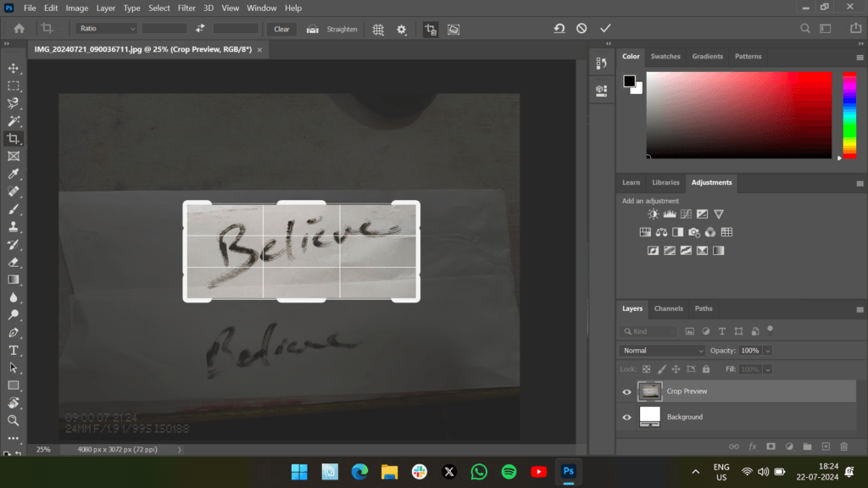Switch to the Libraries tab
The height and width of the screenshot is (488, 868).
(665, 183)
